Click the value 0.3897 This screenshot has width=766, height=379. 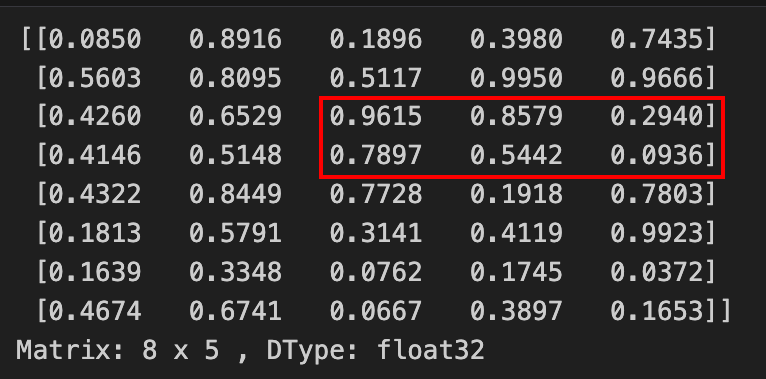tap(516, 311)
